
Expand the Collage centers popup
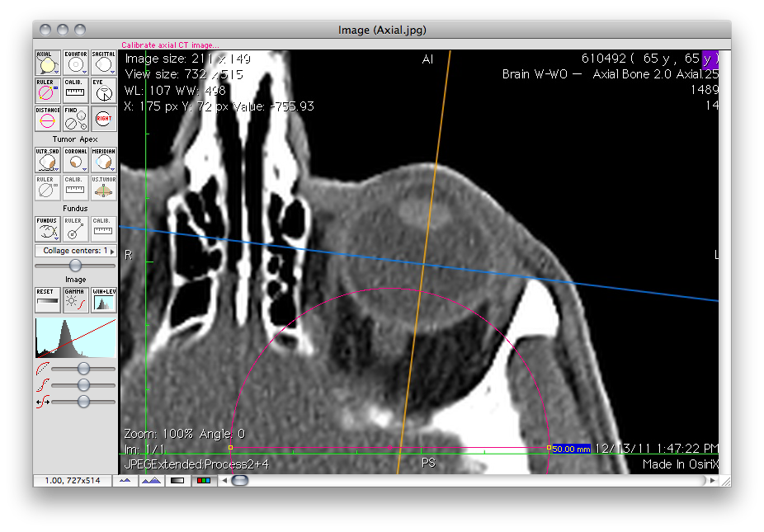[75, 251]
